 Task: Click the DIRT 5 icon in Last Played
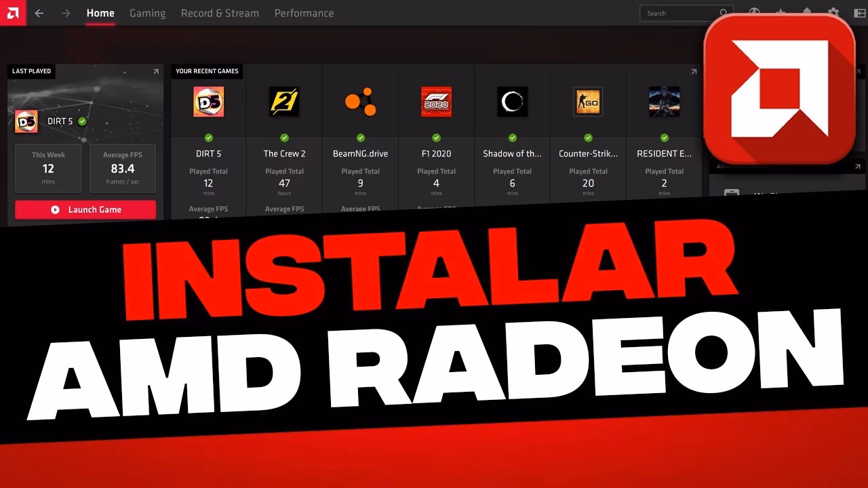[x=26, y=121]
